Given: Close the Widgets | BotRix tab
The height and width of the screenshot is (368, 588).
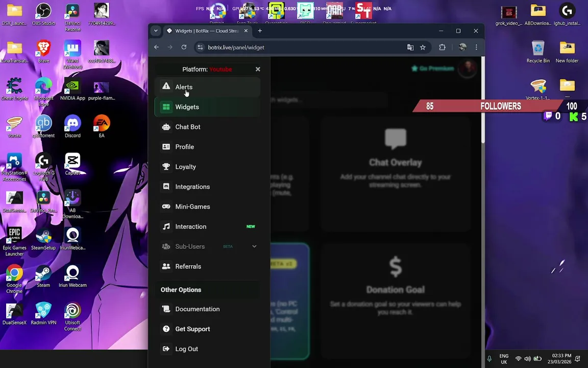Looking at the screenshot, I should (246, 31).
